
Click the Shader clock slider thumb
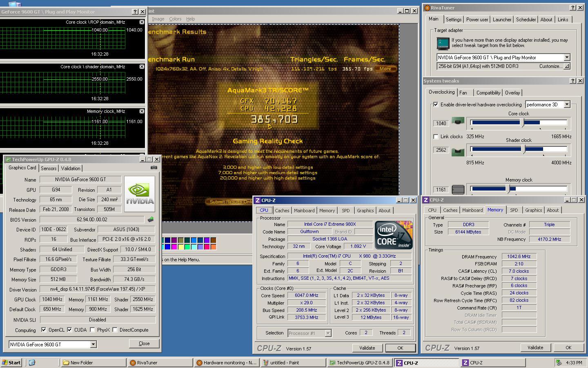524,149
